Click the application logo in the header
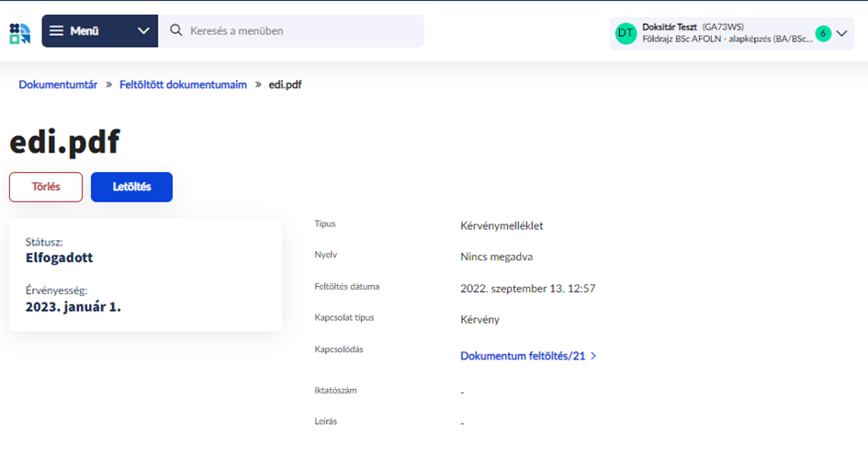Image resolution: width=868 pixels, height=468 pixels. pyautogui.click(x=19, y=32)
